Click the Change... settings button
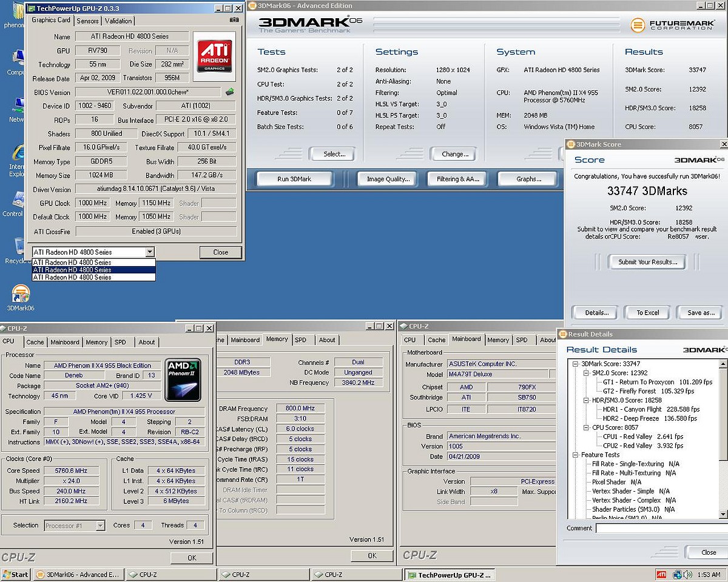This screenshot has width=728, height=582. click(x=455, y=154)
